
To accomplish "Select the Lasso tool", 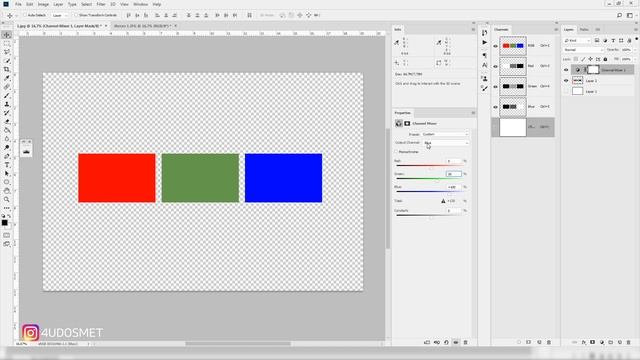I will (7, 52).
